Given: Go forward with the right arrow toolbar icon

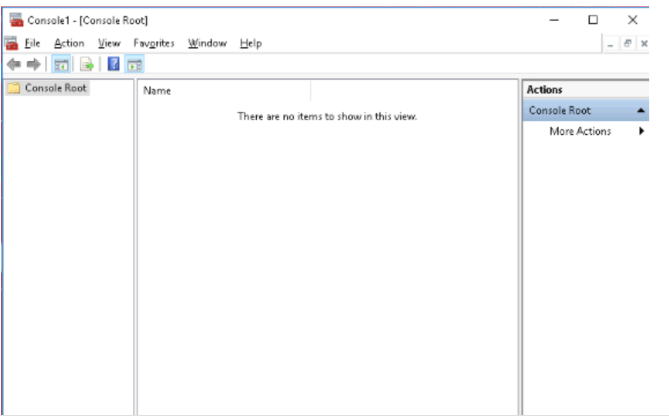Looking at the screenshot, I should click(x=33, y=64).
